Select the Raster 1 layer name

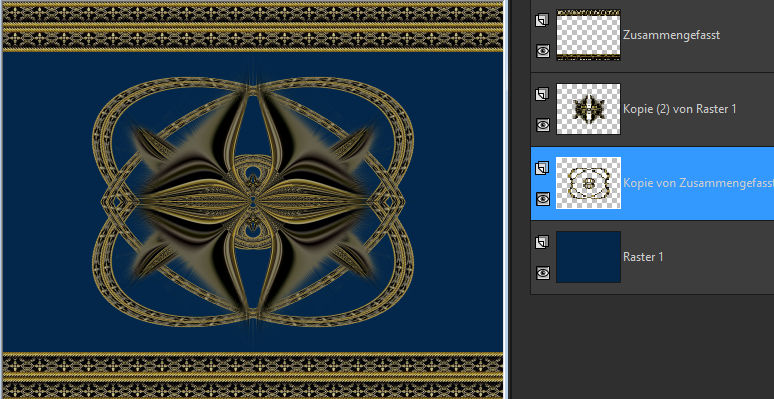[643, 257]
